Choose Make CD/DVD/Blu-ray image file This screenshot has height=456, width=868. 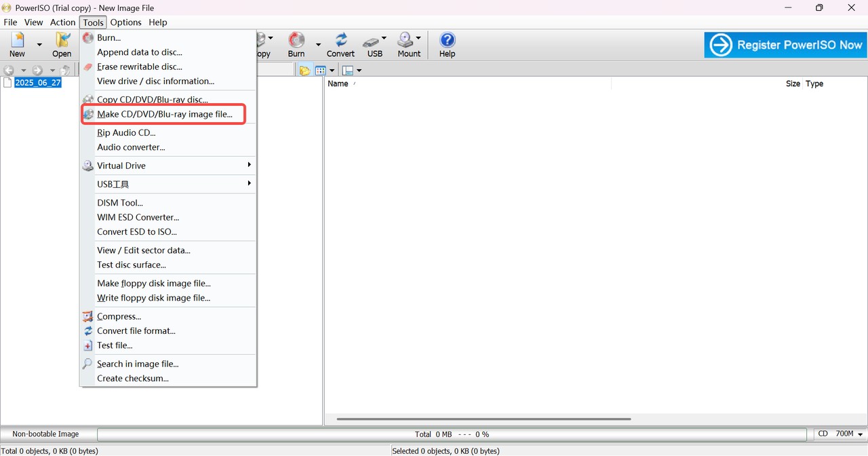pyautogui.click(x=163, y=114)
